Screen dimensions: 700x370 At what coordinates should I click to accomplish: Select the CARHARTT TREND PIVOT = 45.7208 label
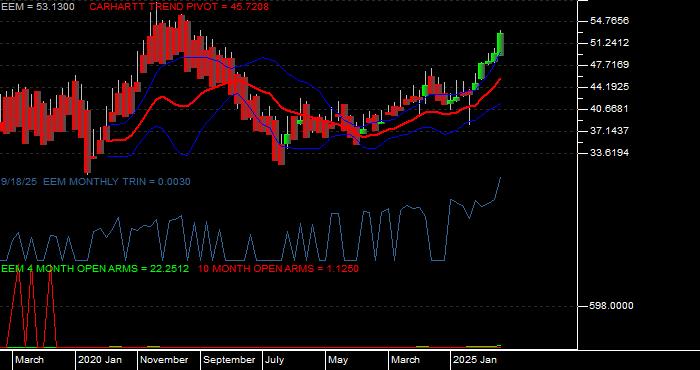pyautogui.click(x=179, y=7)
